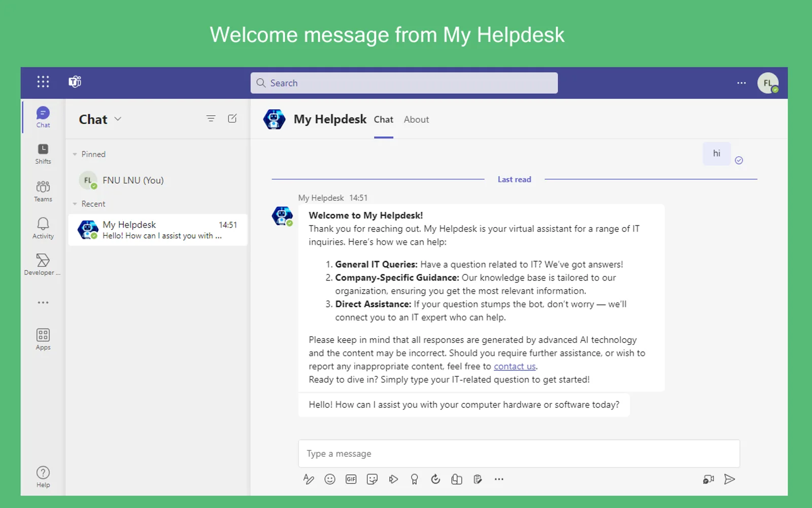Collapse the Recent section
This screenshot has height=508, width=812.
point(75,204)
